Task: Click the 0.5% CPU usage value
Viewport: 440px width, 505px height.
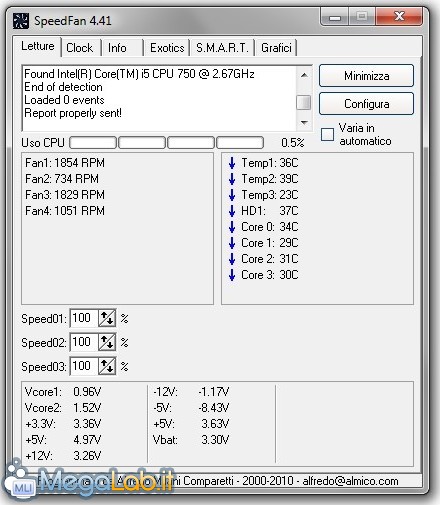Action: click(x=293, y=143)
